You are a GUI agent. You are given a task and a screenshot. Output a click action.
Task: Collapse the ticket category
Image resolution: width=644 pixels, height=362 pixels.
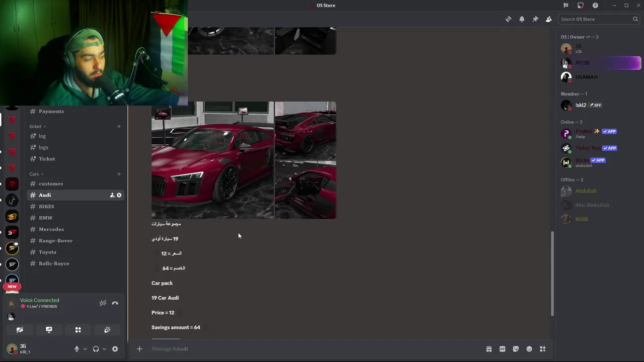[37, 126]
